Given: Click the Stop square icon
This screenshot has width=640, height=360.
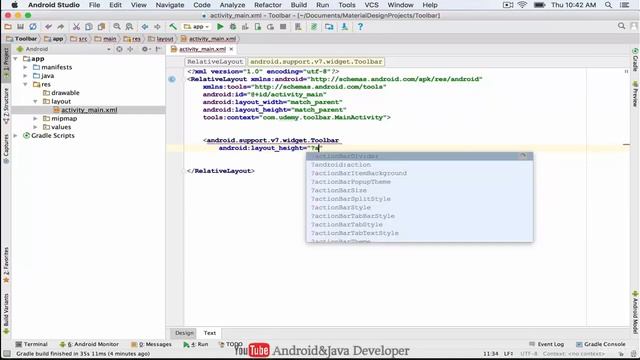Looking at the screenshot, I should click(x=283, y=27).
